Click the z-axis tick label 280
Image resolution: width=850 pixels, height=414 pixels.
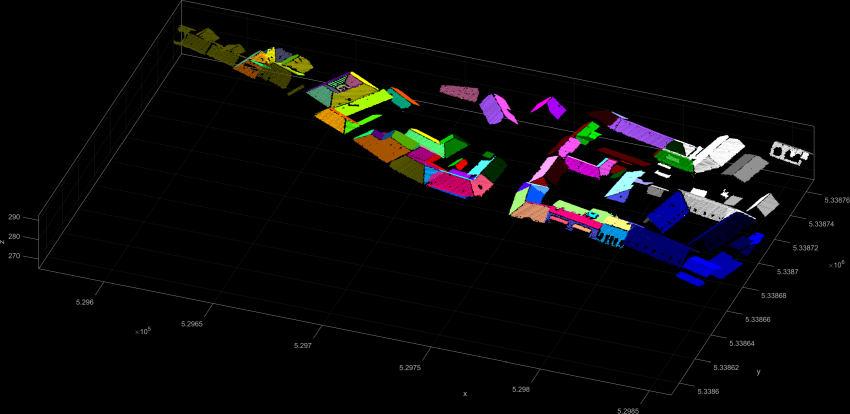click(14, 237)
